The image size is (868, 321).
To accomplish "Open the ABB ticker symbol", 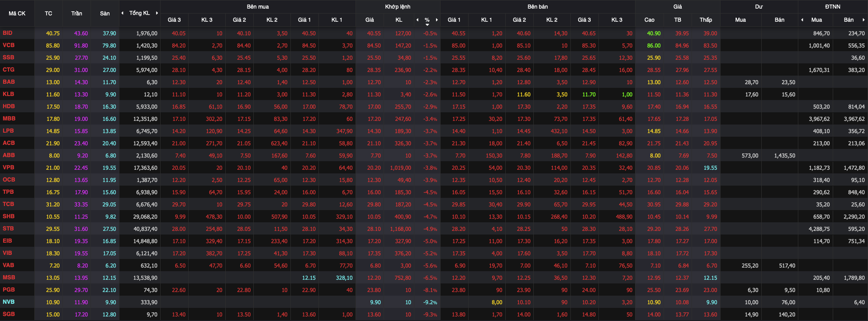I will tap(9, 155).
